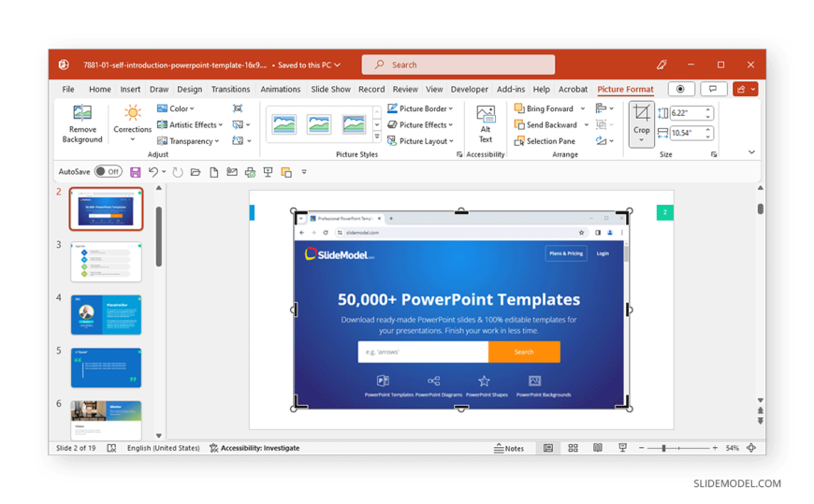
Task: Select slide 4 thumbnail
Action: 106,315
